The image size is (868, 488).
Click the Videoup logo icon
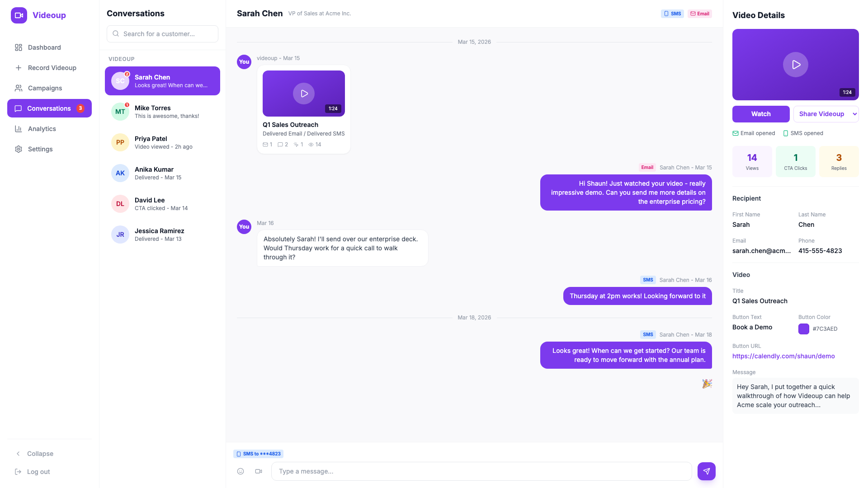[x=19, y=15]
